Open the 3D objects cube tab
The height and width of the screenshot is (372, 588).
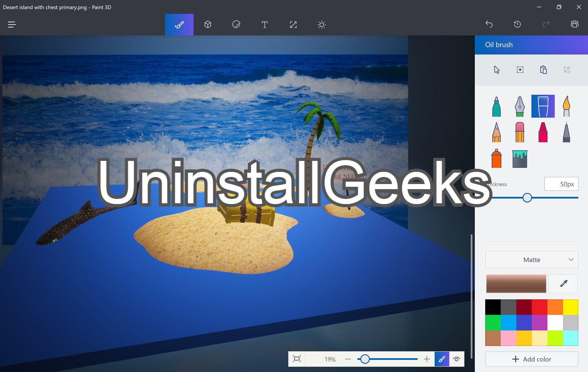coord(208,25)
